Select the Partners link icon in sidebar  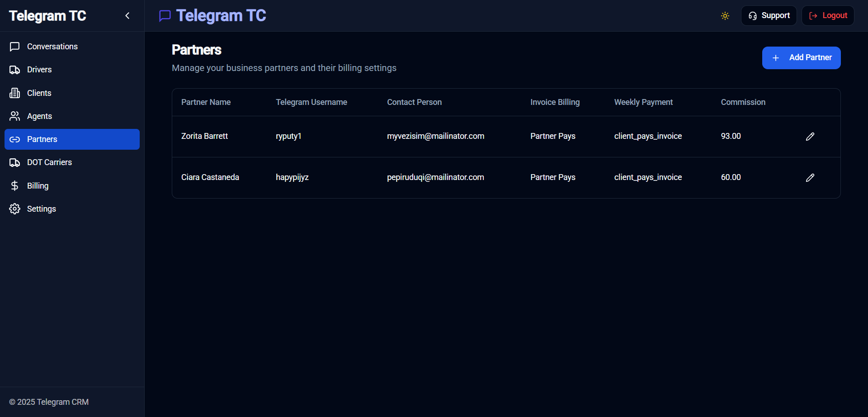15,139
